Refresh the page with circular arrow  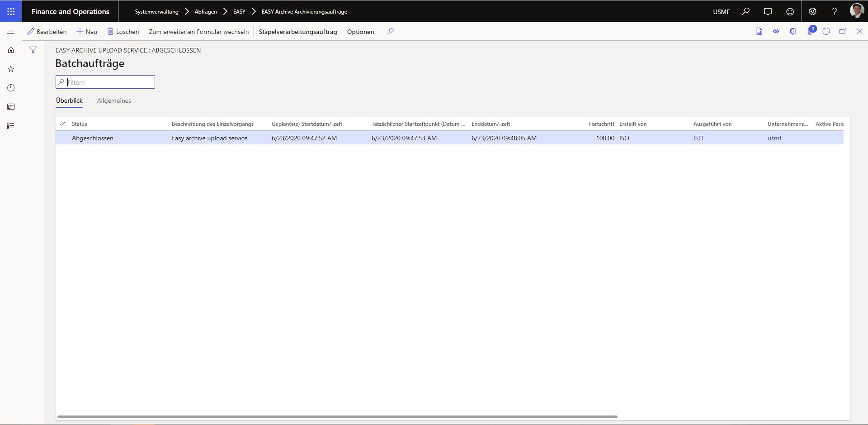pyautogui.click(x=826, y=32)
